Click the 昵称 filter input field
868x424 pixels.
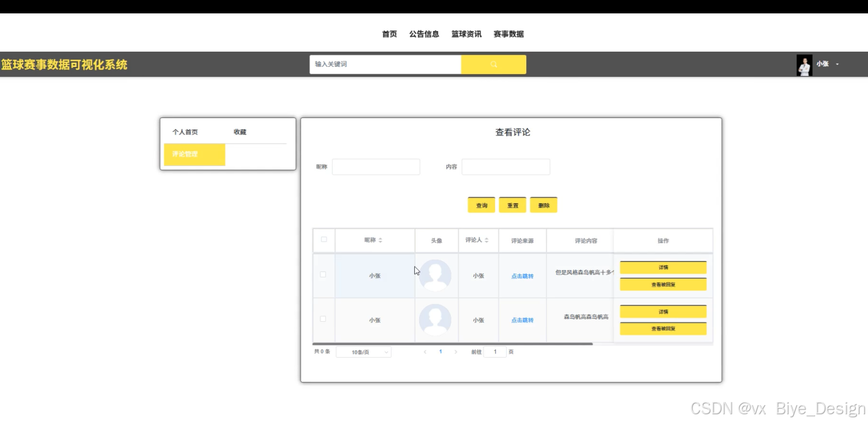(x=376, y=167)
